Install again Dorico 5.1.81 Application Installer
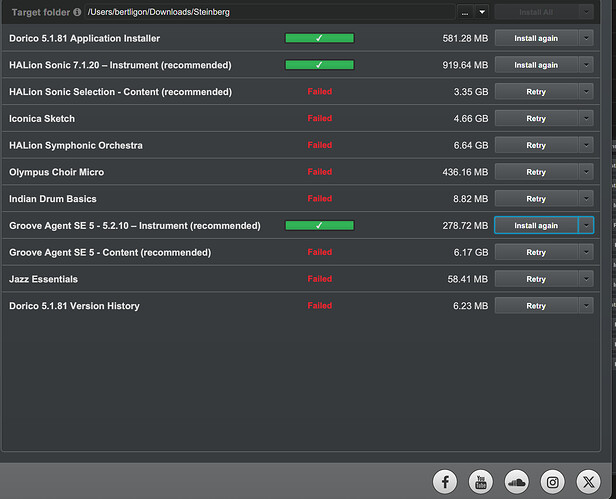This screenshot has height=499, width=616. pos(536,38)
